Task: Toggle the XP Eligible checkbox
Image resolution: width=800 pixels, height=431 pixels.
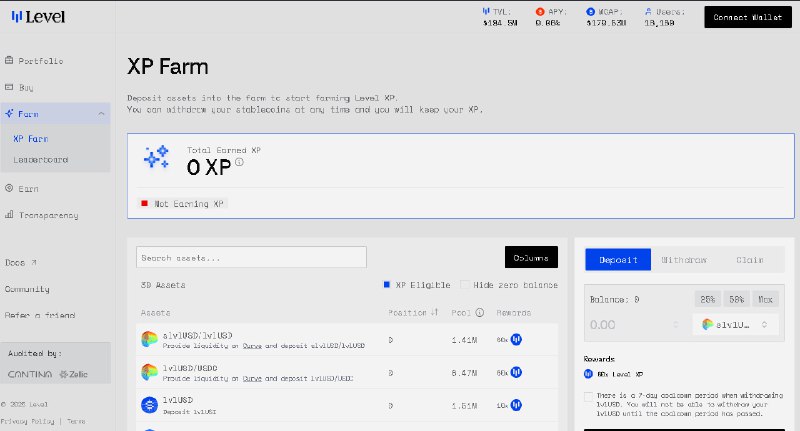Action: click(x=387, y=285)
